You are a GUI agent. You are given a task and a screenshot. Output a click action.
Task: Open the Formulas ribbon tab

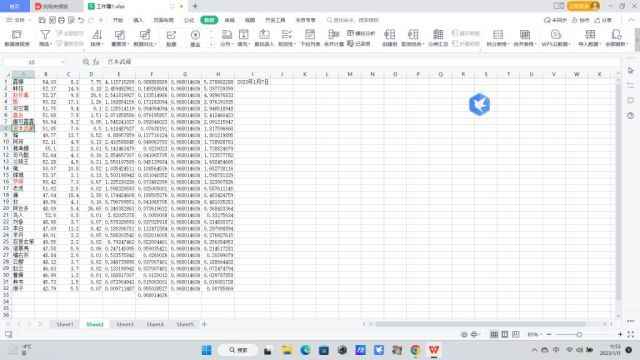coord(189,20)
